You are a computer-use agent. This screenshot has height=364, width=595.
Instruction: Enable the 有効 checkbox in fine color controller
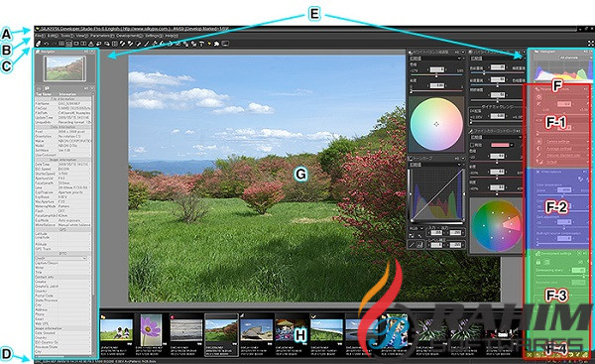[472, 145]
